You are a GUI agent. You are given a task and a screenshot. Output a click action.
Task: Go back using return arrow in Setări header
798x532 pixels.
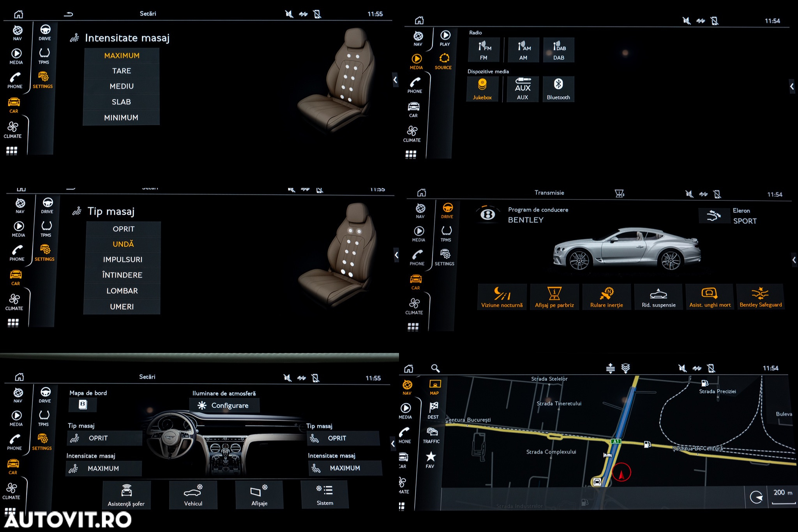click(68, 14)
